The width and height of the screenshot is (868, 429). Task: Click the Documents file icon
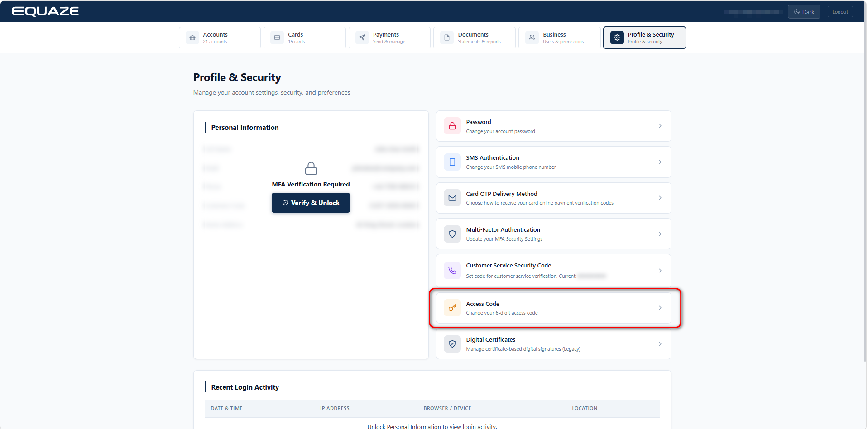(x=447, y=38)
